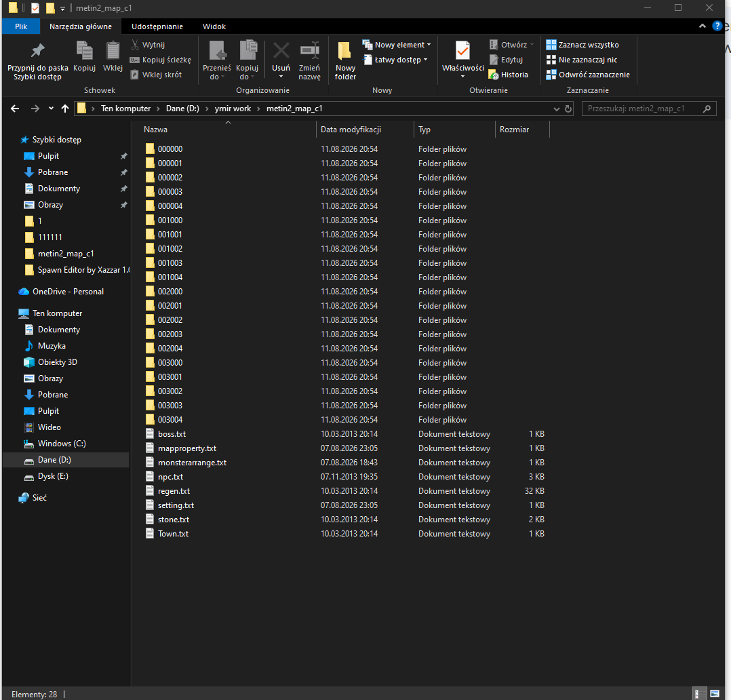Switch to details view in status bar
The image size is (731, 700).
point(699,694)
